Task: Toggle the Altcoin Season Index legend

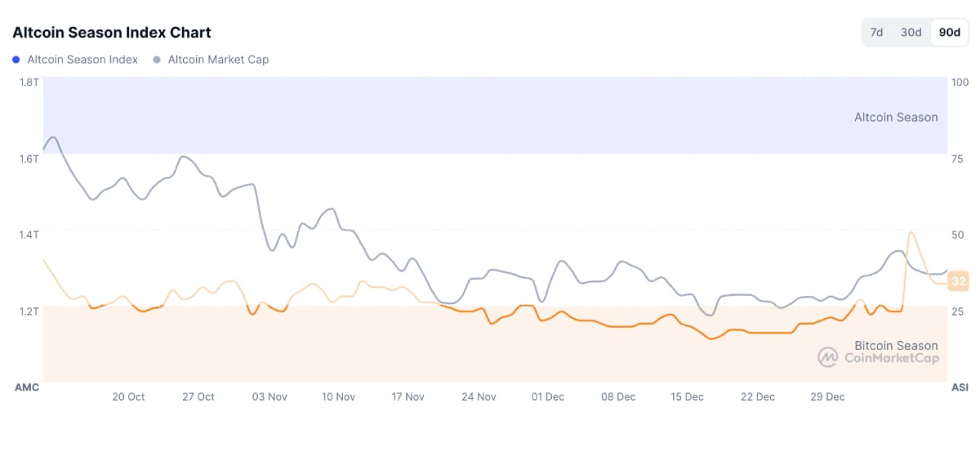Action: (82, 60)
